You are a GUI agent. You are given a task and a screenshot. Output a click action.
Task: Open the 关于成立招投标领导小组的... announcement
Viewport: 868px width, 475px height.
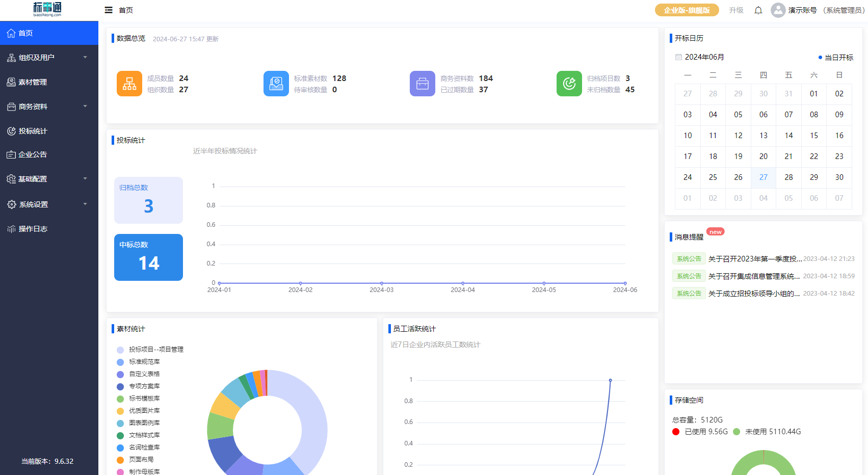(754, 294)
